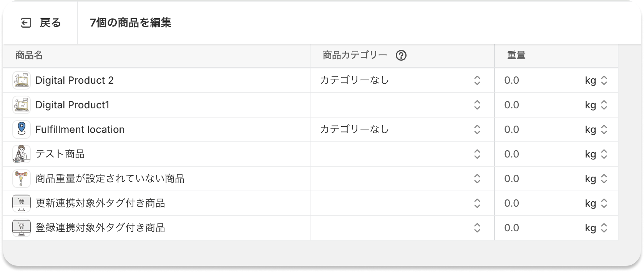Open the kg unit dropdown for Digital Product 2
Image resolution: width=644 pixels, height=272 pixels.
click(604, 80)
